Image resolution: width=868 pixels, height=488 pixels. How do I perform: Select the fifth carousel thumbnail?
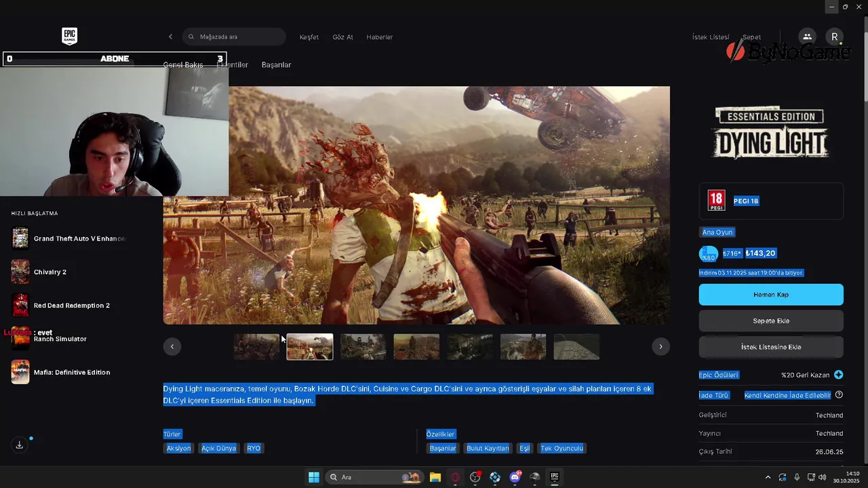[x=470, y=346]
